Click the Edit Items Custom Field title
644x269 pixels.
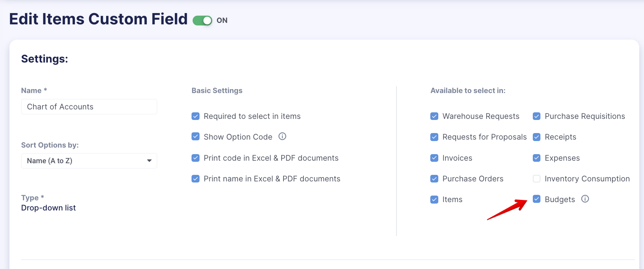(x=98, y=19)
